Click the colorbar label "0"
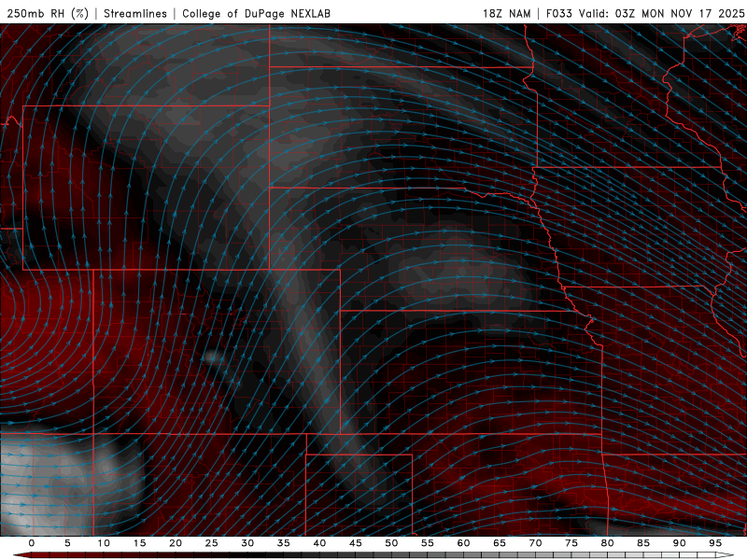This screenshot has height=560, width=747. pos(32,543)
